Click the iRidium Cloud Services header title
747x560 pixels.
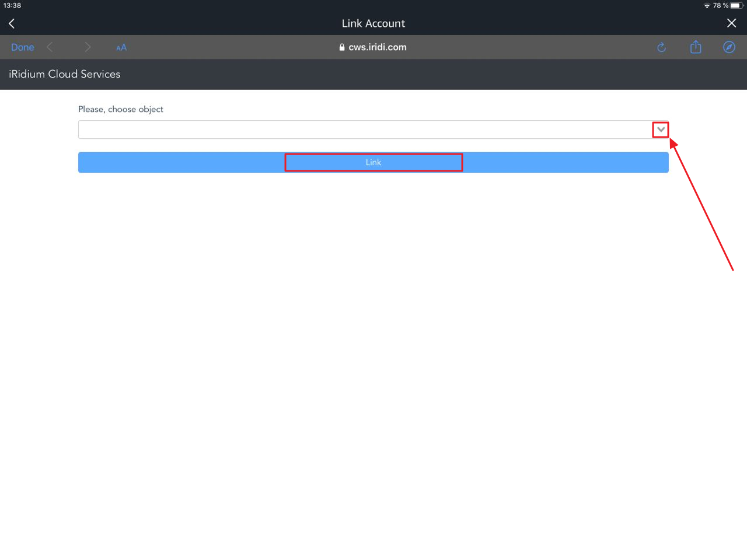pos(65,74)
